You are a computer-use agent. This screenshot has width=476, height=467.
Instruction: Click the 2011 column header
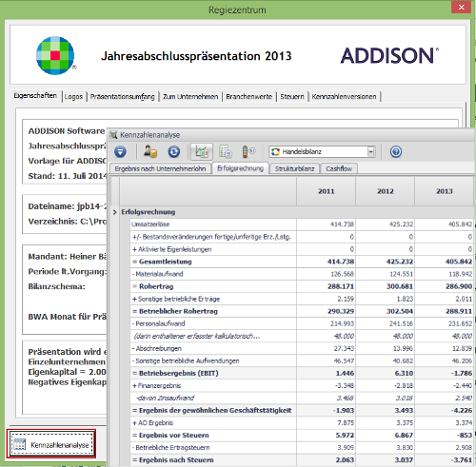pos(326,191)
